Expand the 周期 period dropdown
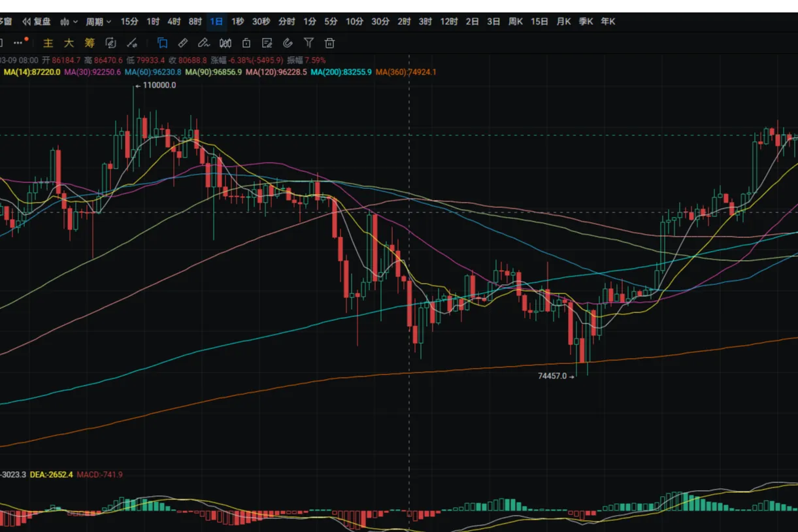This screenshot has height=532, width=798. pos(98,22)
